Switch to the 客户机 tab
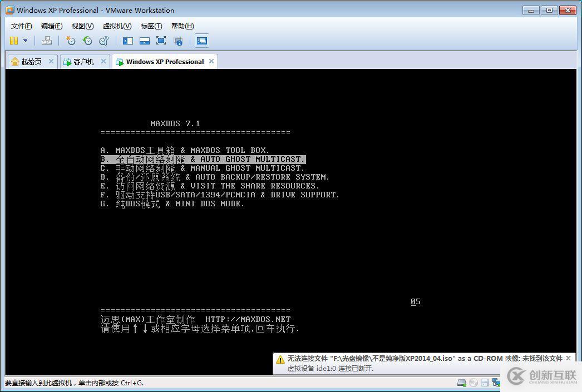Viewport: 582px width, 392px height. [83, 62]
